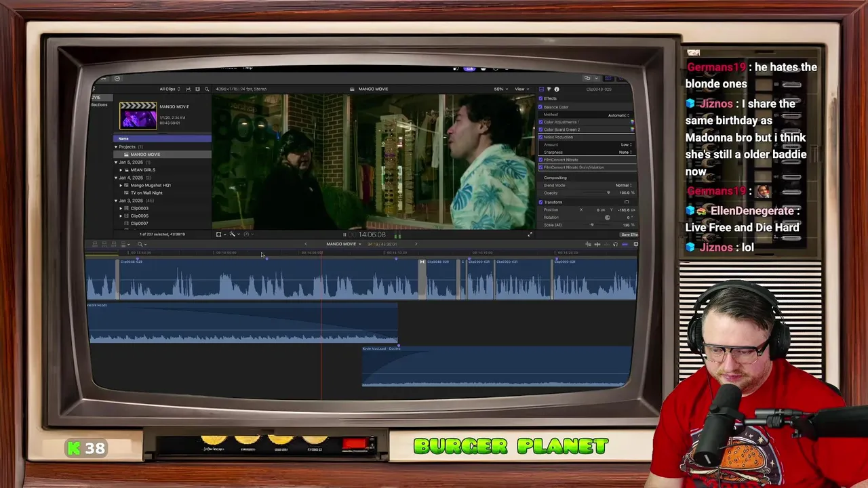The height and width of the screenshot is (488, 868).
Task: Select TV on Wall Night clip
Action: click(x=146, y=192)
